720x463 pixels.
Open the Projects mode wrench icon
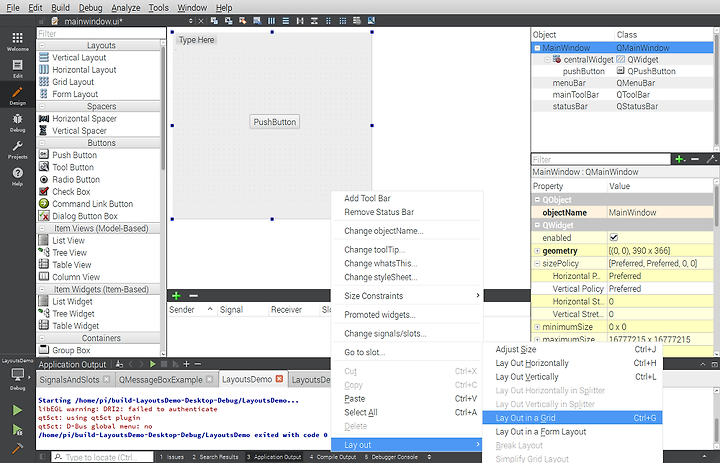(17, 150)
